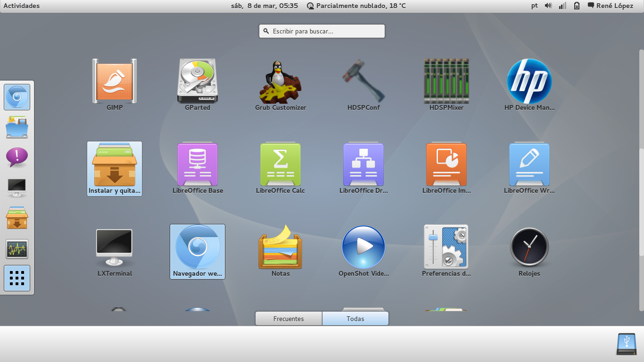644x362 pixels.
Task: Focus the Escribir para buscar search field
Action: (x=322, y=31)
